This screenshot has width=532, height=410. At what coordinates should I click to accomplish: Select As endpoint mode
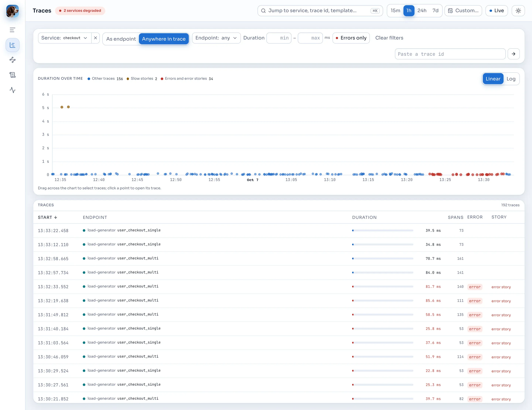121,39
